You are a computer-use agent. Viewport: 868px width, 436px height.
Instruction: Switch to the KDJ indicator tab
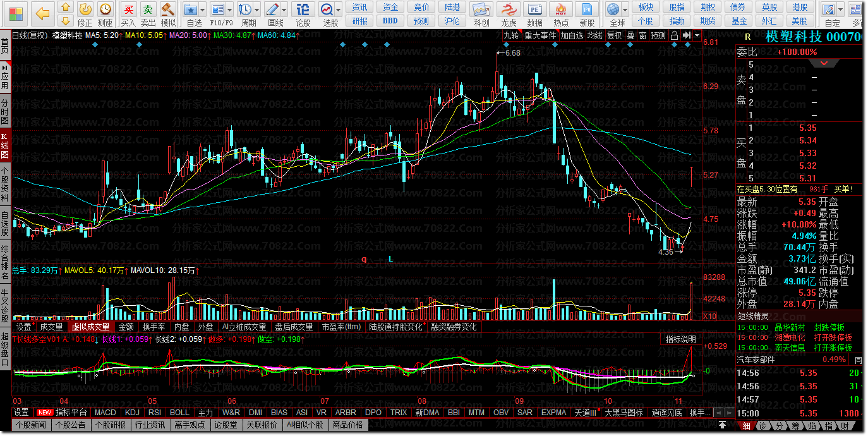132,413
